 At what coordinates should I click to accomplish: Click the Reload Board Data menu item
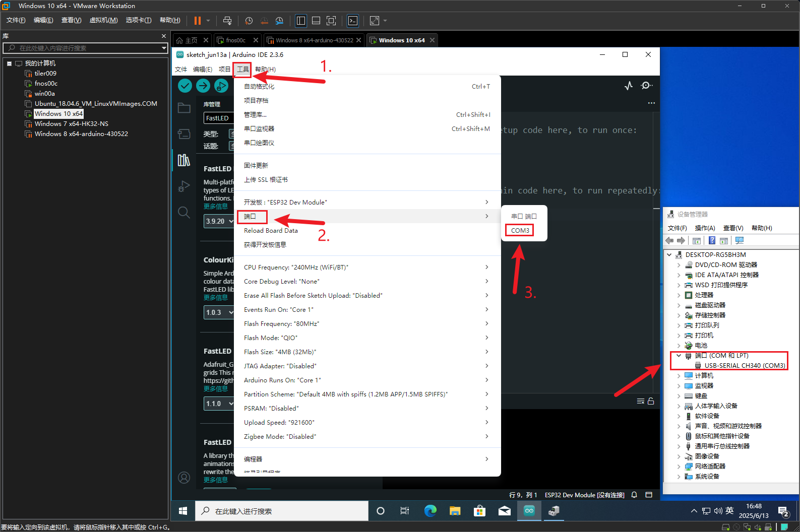tap(367, 231)
